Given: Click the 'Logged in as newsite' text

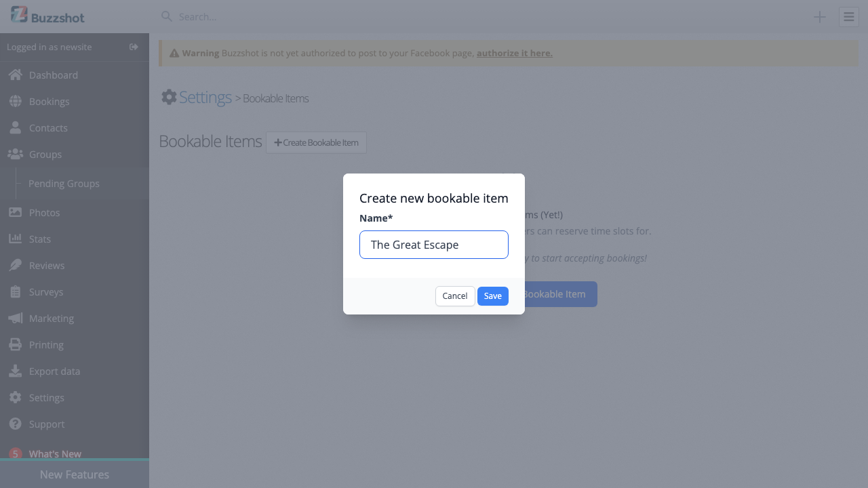Looking at the screenshot, I should [49, 47].
